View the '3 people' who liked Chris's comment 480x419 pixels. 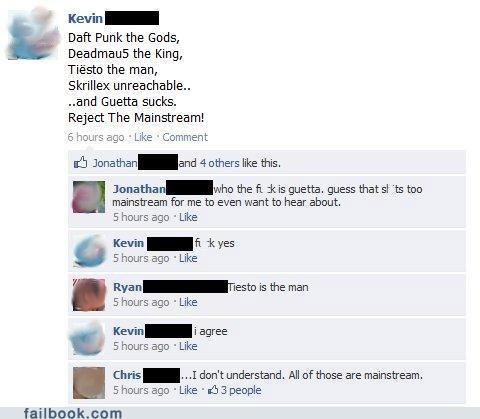[241, 390]
